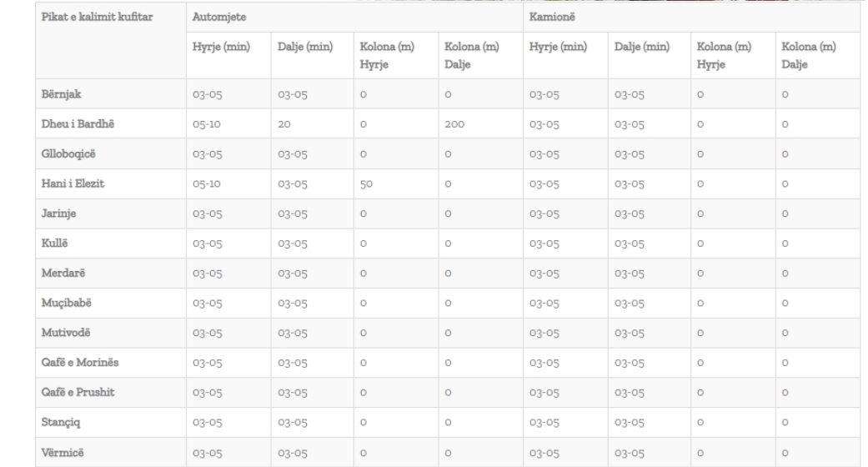Click the Glloboqicë row name
This screenshot has height=467, width=868.
point(68,154)
